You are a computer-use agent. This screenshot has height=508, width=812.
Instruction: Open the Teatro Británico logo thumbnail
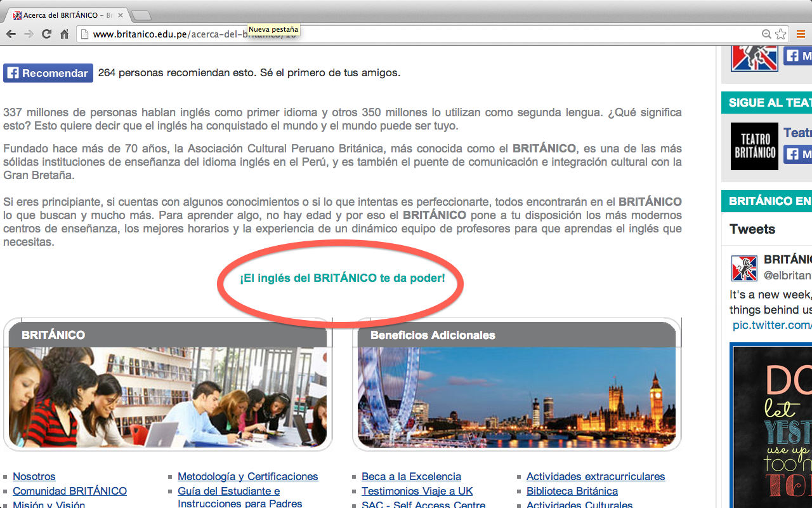tap(754, 147)
